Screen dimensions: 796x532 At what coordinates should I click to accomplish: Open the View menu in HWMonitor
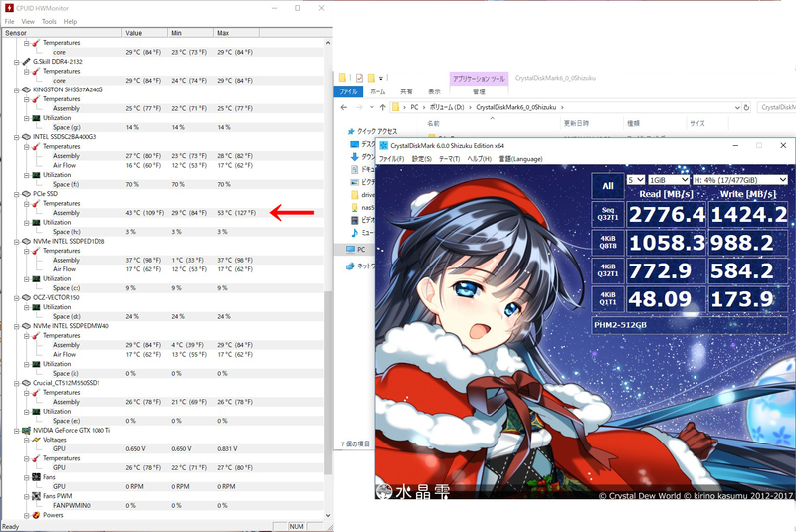(x=28, y=21)
